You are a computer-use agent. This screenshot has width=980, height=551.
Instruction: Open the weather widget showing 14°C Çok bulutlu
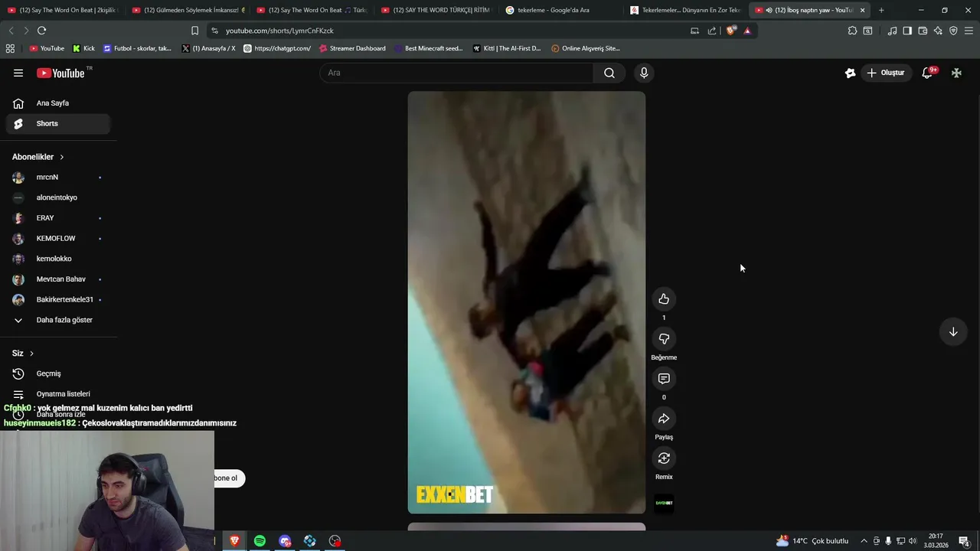pos(812,541)
